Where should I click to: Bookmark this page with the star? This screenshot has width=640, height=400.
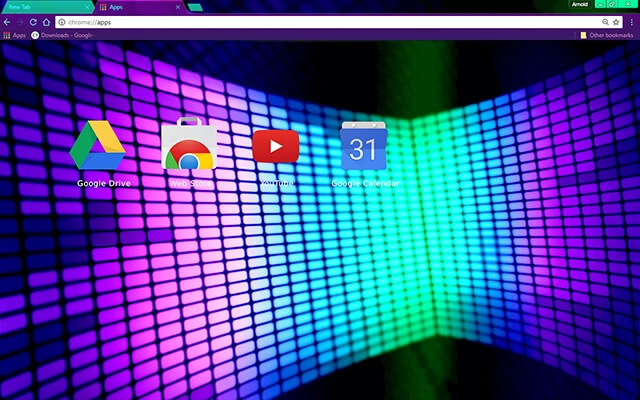coord(616,22)
